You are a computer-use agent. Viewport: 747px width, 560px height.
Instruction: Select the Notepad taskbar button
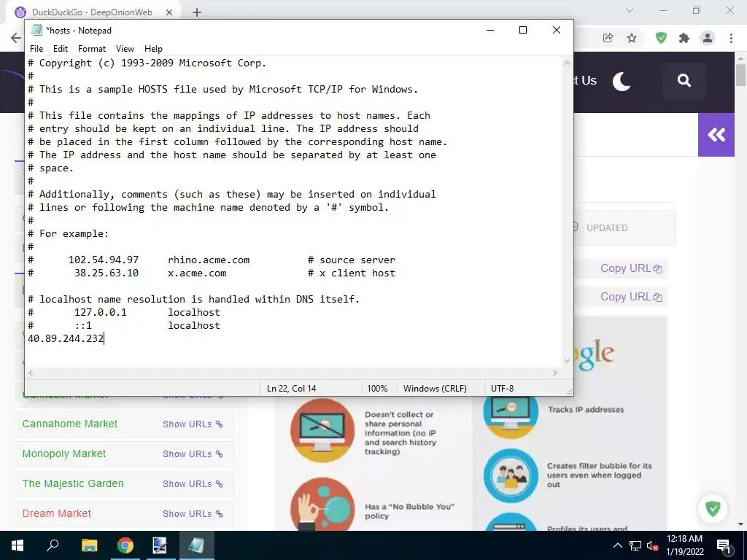pyautogui.click(x=196, y=545)
